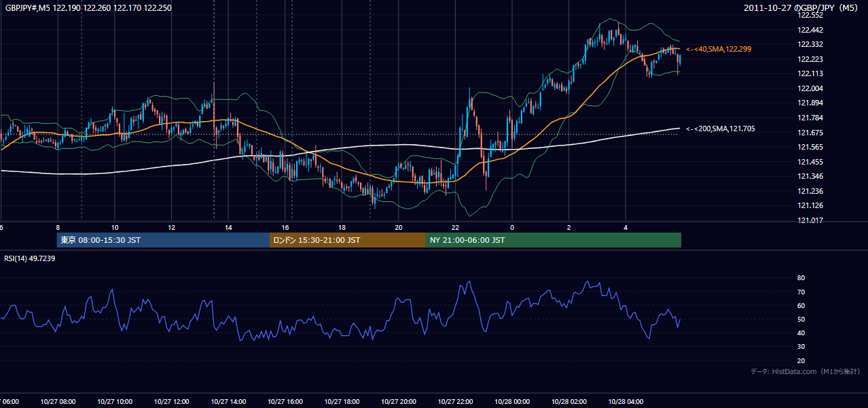Click price axis value 121.236
The width and height of the screenshot is (868, 408).
(x=810, y=191)
